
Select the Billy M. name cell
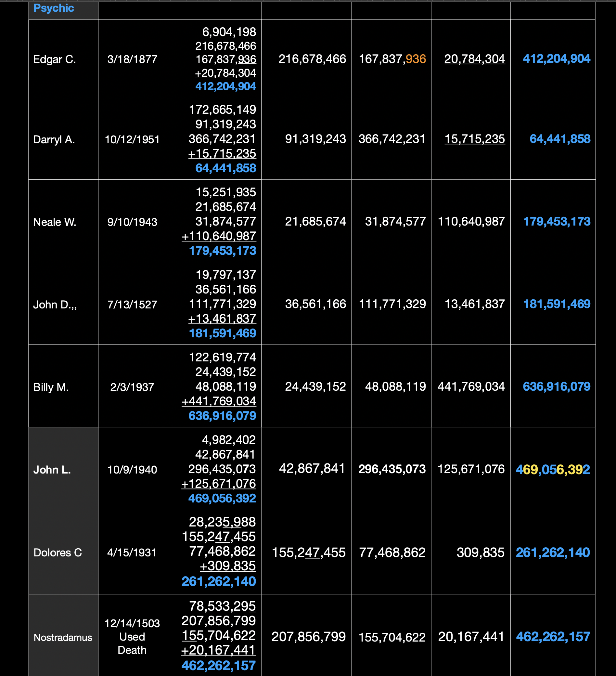point(51,387)
